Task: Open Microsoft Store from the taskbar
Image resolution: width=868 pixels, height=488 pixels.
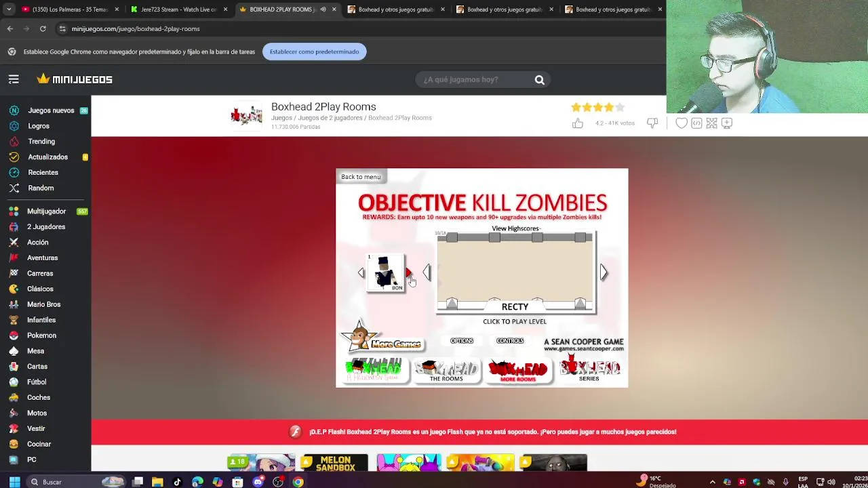Action: click(x=237, y=482)
